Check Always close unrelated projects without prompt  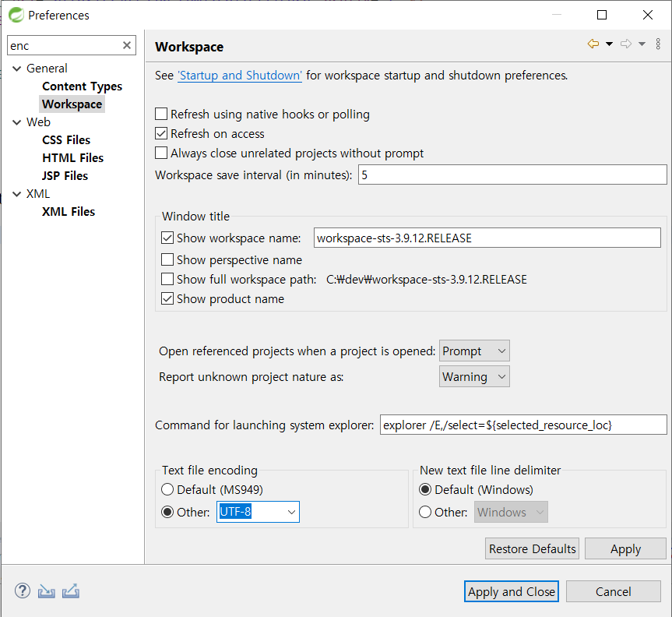click(161, 153)
